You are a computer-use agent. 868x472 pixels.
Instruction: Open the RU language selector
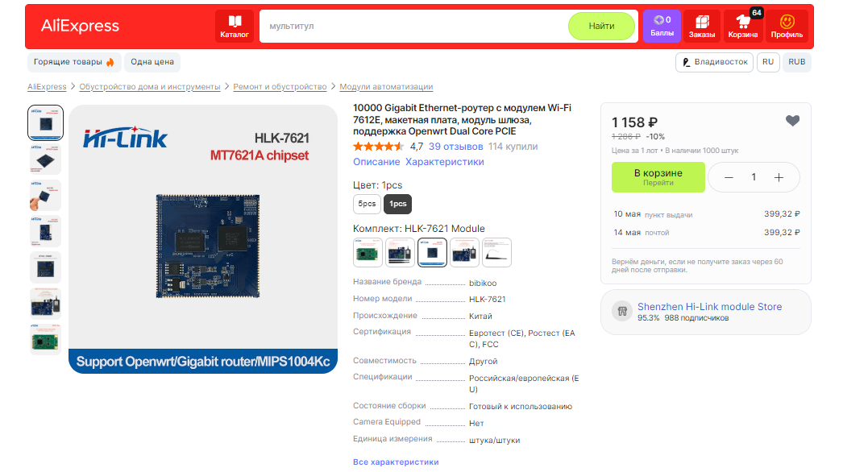[768, 62]
